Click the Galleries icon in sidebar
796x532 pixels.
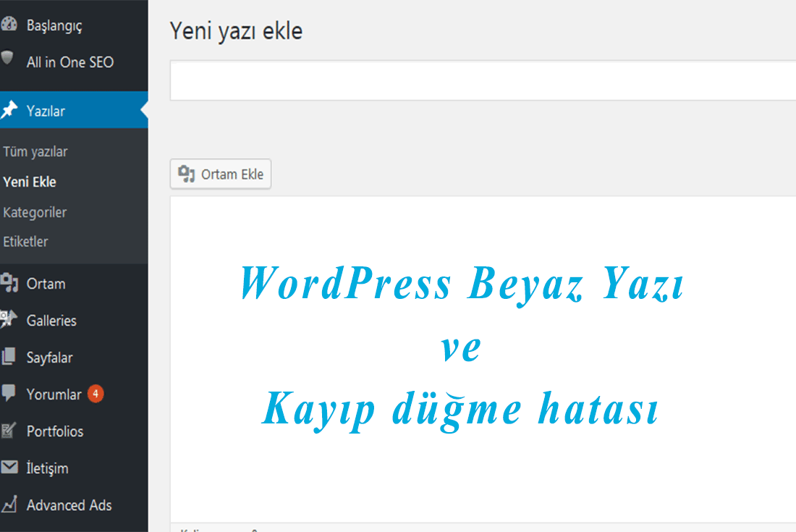[9, 319]
